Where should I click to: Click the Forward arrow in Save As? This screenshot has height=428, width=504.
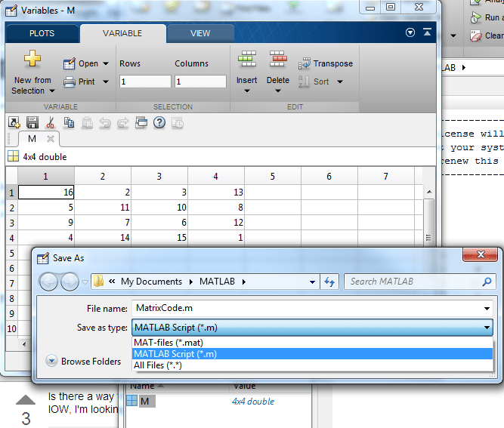(x=70, y=282)
